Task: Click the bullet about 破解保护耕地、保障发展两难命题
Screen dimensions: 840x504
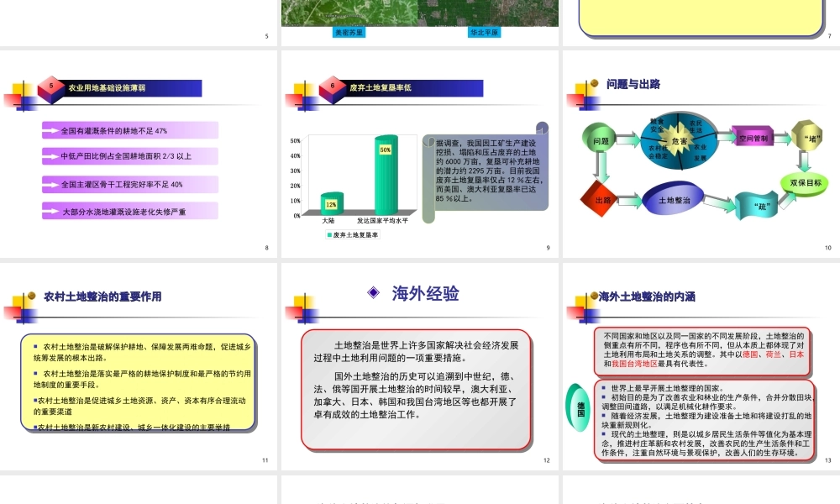Action: point(142,352)
